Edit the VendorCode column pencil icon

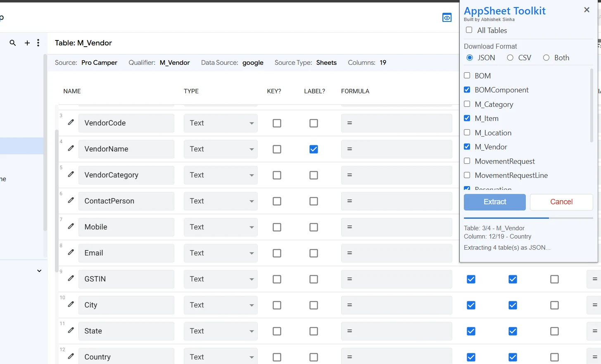(71, 122)
